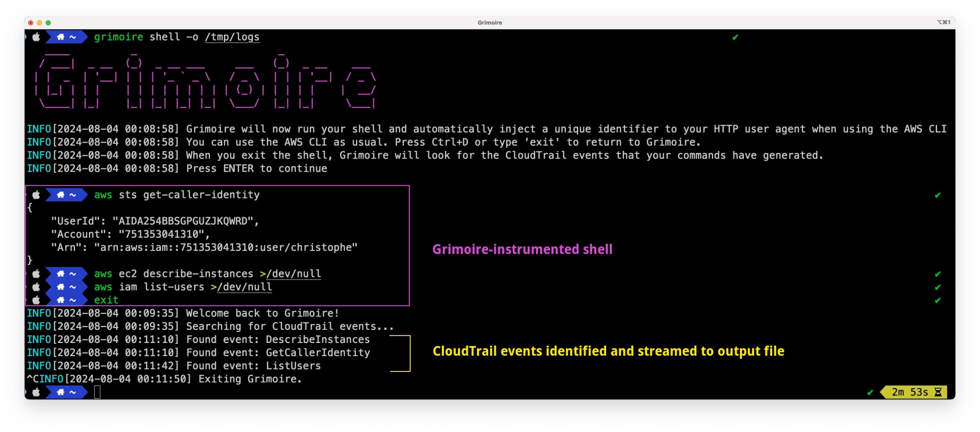Click the Grimoire window title
The image size is (980, 432).
pos(490,23)
